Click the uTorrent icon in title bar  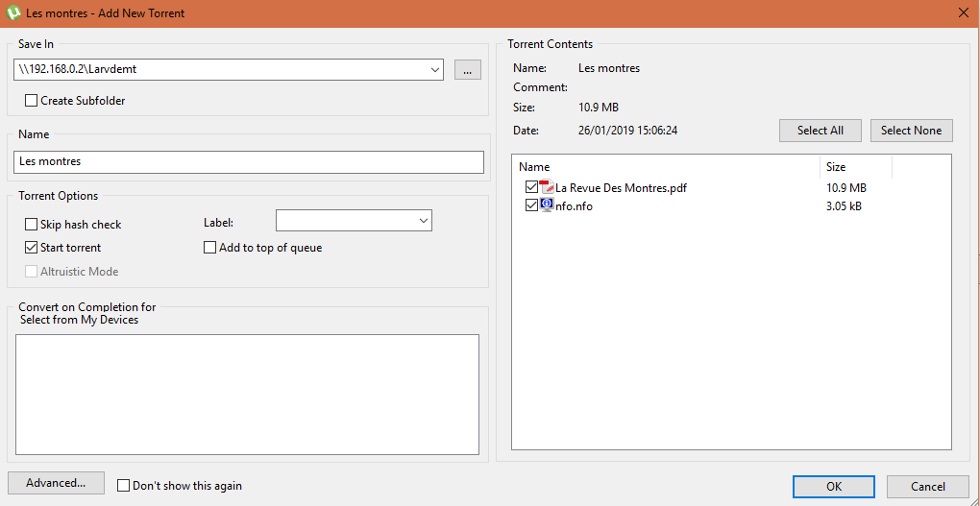(x=12, y=13)
